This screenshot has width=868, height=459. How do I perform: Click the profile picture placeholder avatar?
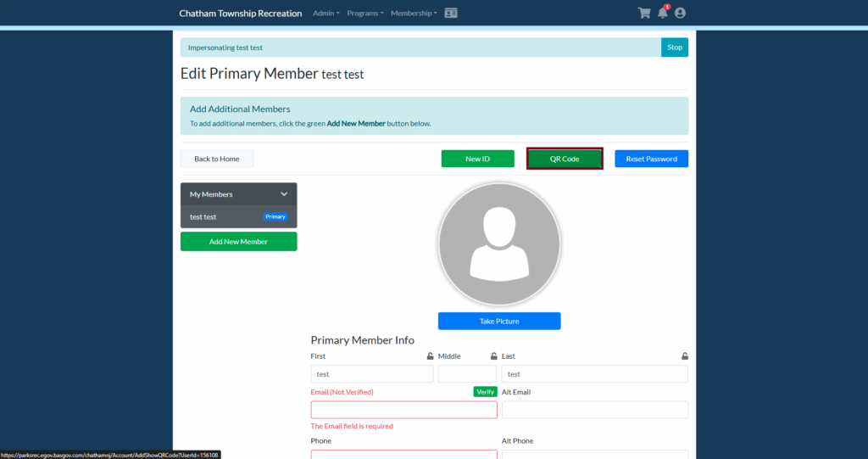498,243
